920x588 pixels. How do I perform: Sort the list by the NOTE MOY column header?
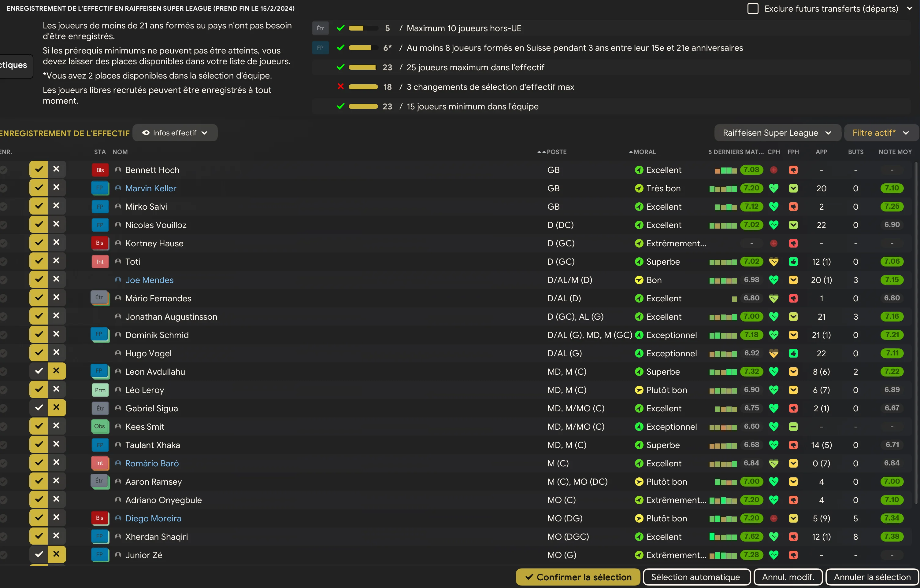pos(895,152)
